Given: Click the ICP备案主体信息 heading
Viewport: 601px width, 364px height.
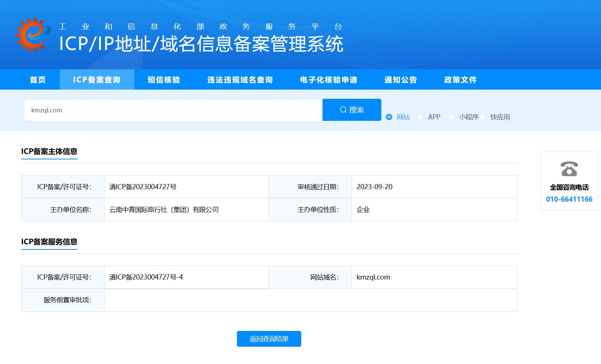Looking at the screenshot, I should tap(49, 151).
